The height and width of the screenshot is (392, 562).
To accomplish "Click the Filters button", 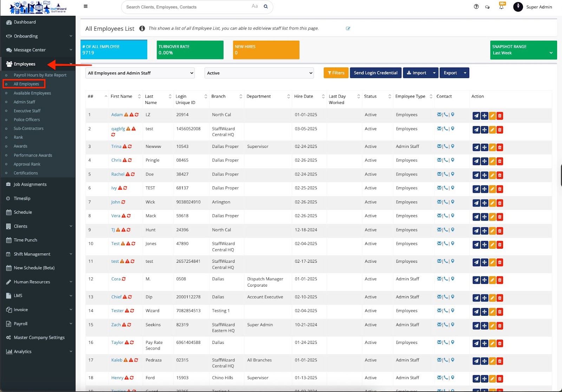I will click(336, 73).
